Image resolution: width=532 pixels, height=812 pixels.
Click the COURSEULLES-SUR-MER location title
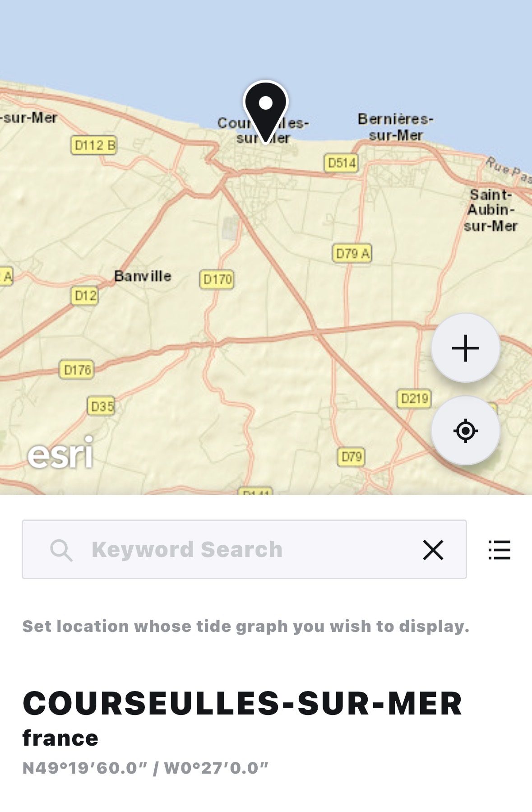[242, 703]
